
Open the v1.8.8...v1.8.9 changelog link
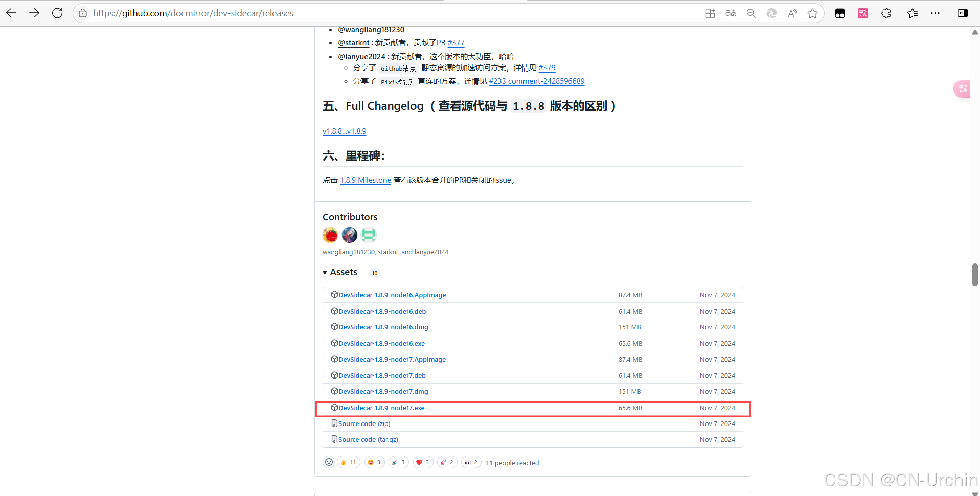(345, 131)
